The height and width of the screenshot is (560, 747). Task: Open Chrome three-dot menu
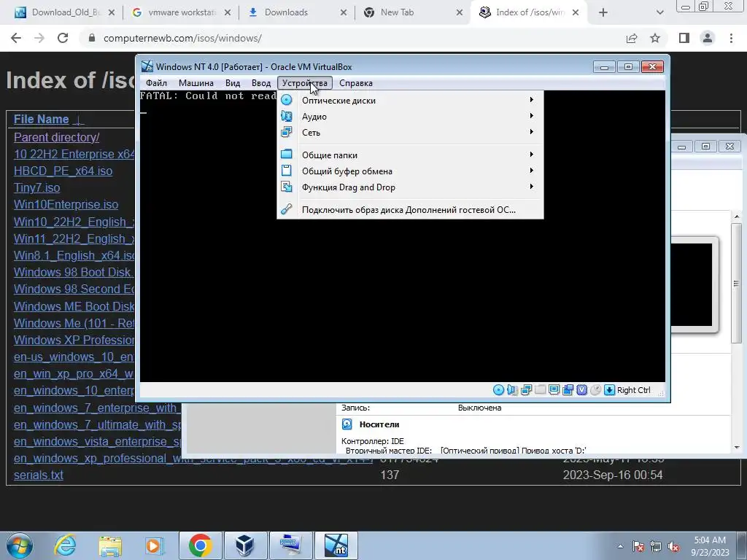[x=731, y=38]
